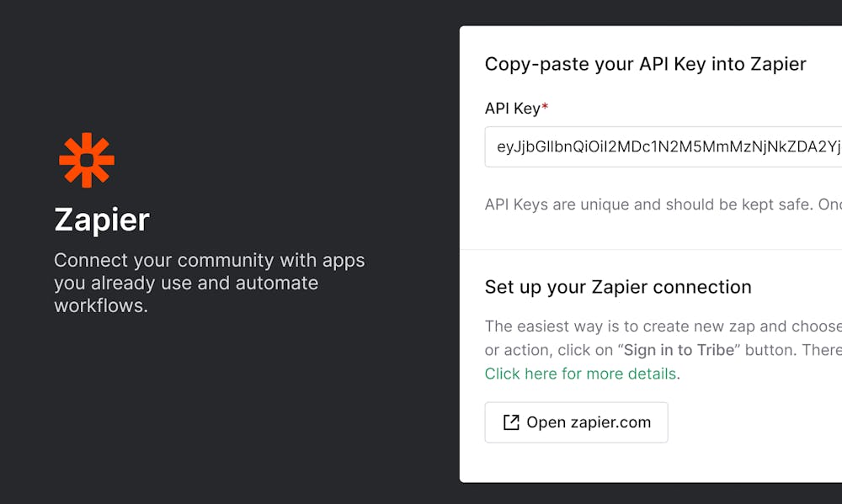Viewport: 842px width, 504px height.
Task: Click the "you already use and automate" text line
Action: click(186, 283)
